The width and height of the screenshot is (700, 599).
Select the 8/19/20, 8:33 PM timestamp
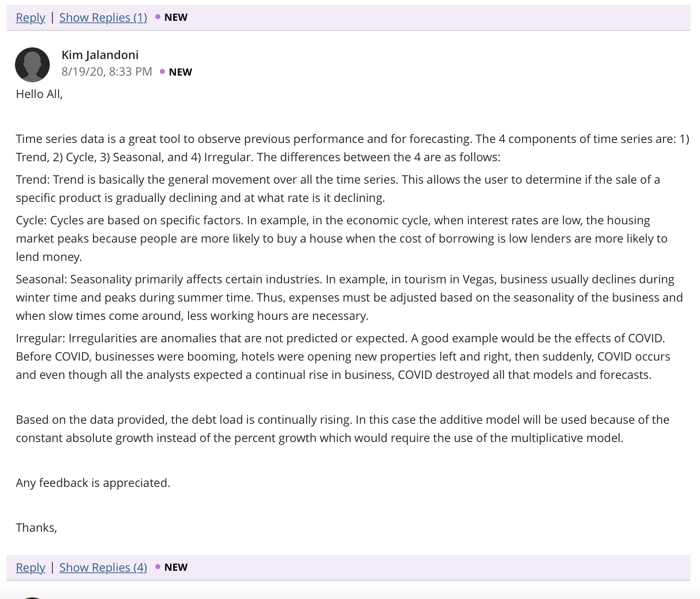pos(107,71)
